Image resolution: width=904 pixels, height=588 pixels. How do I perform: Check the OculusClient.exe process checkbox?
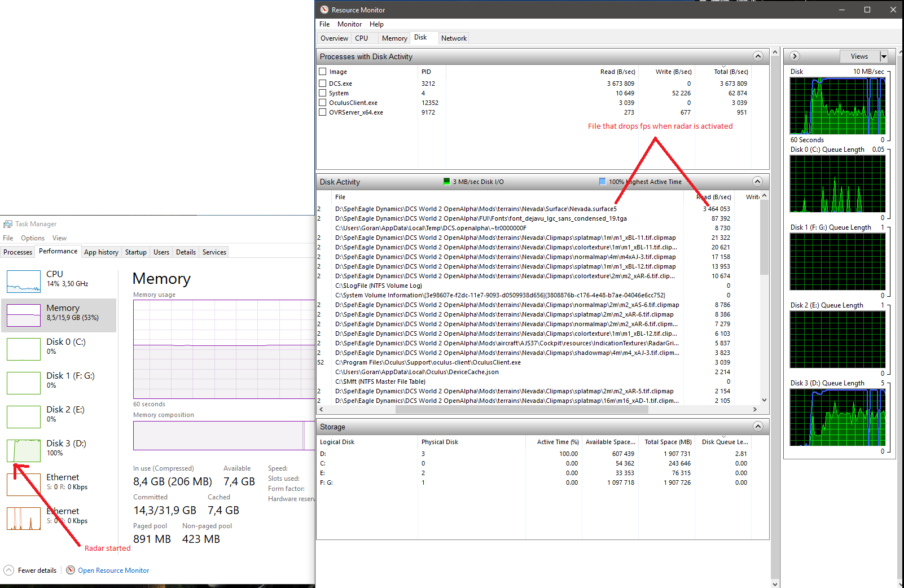tap(323, 102)
